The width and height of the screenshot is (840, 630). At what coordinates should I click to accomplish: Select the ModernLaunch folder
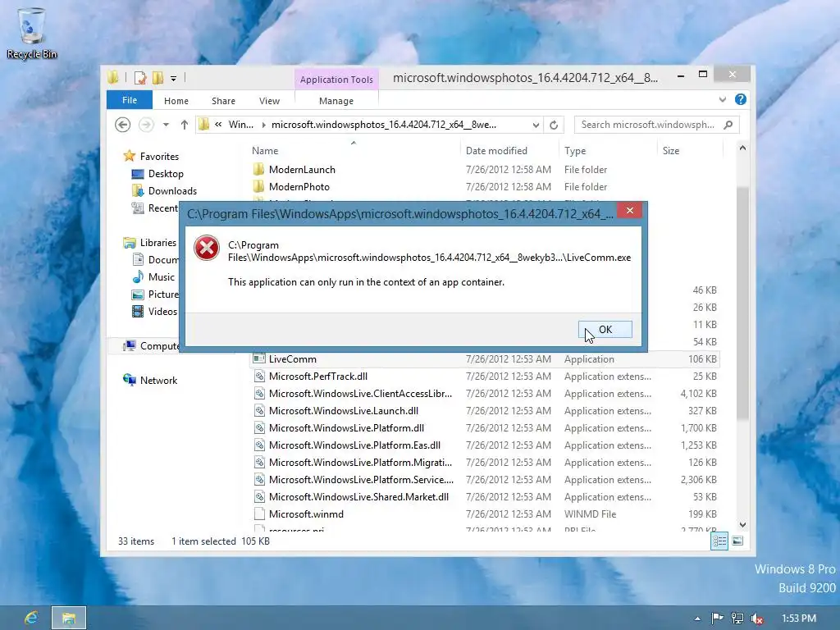(302, 170)
